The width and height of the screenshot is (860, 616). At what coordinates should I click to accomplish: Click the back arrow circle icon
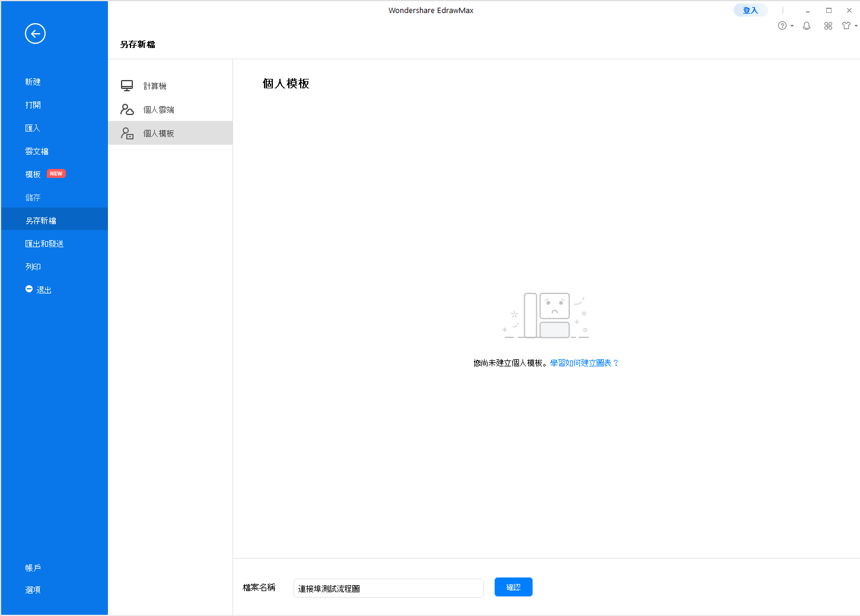(35, 34)
